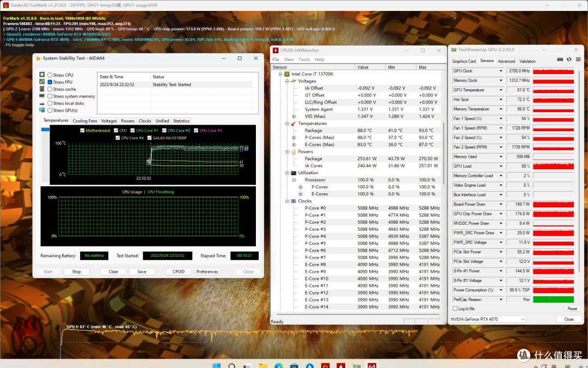Image resolution: width=588 pixels, height=368 pixels.
Task: Collapse the Clocks node in HWMonitor
Action: (x=287, y=201)
